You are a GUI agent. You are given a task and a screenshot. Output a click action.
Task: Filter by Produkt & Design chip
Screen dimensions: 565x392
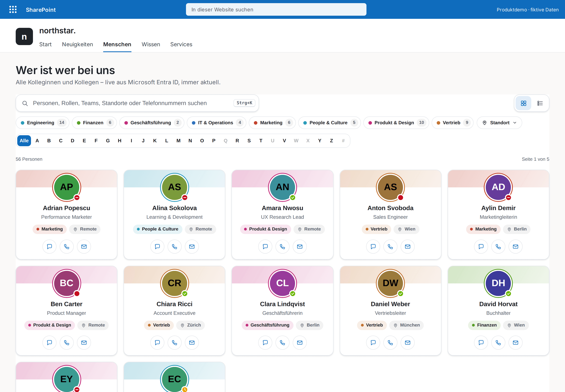[396, 122]
